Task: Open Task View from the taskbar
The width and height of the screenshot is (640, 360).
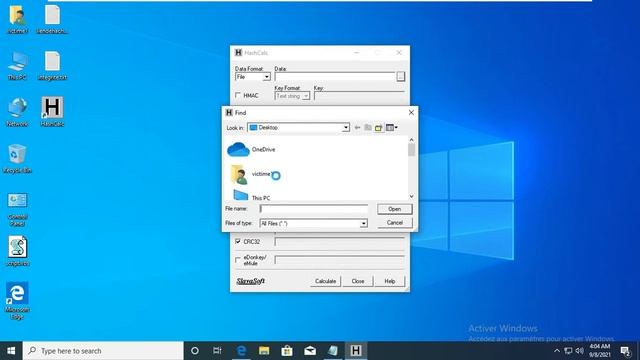Action: (217, 351)
